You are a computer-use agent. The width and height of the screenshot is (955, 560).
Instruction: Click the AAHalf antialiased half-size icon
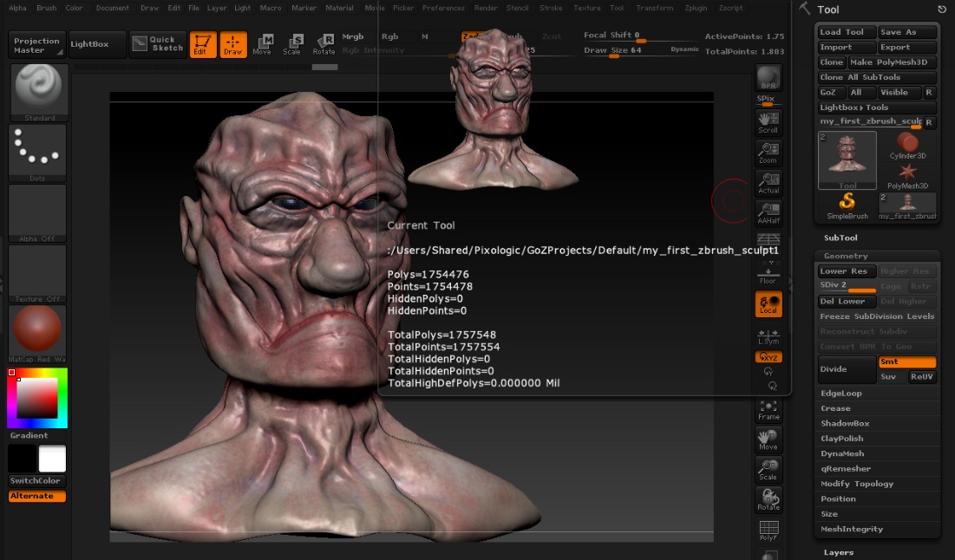pyautogui.click(x=769, y=213)
